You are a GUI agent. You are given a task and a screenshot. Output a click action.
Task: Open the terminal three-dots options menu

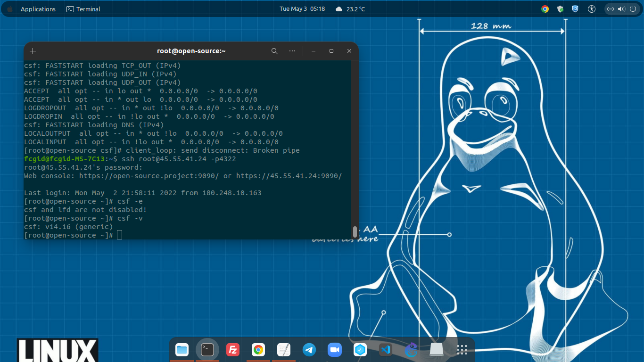tap(292, 51)
